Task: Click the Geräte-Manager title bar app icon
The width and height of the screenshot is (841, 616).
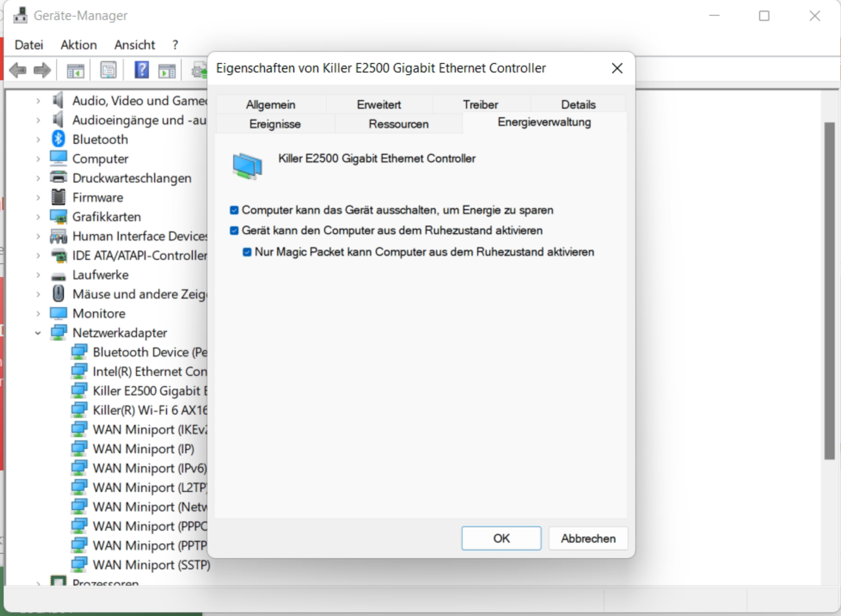Action: tap(20, 15)
